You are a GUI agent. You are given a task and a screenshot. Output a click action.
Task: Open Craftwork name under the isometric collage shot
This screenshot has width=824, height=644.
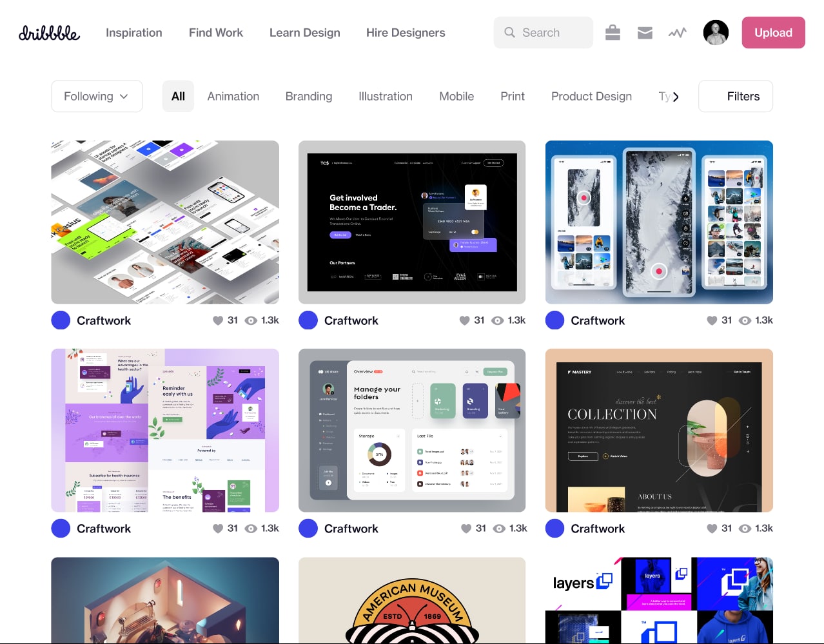104,320
